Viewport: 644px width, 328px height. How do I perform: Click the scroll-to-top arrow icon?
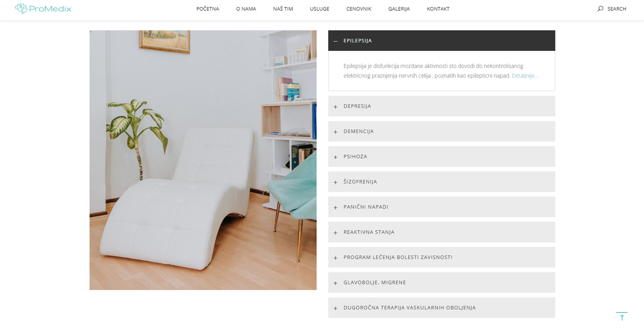click(622, 316)
